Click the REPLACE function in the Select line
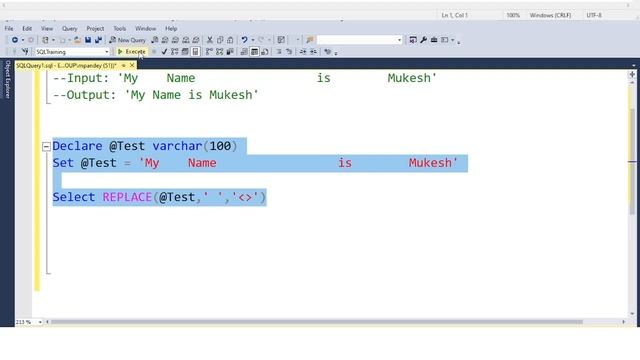This screenshot has height=360, width=640. (x=127, y=197)
